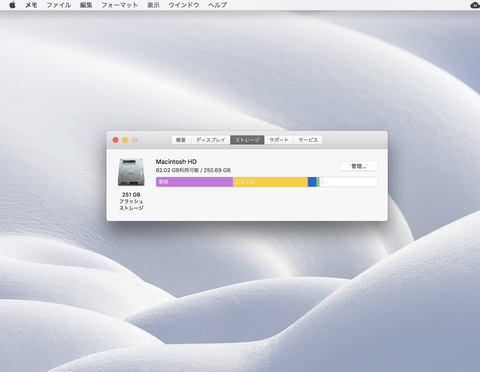The image size is (480, 372).
Task: Click the Macintosh HD volume name
Action: pos(176,162)
